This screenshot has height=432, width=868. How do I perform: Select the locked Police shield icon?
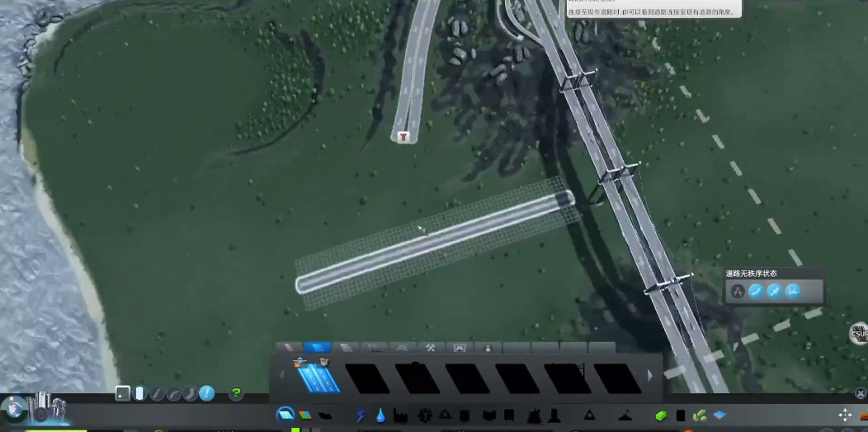pyautogui.click(x=465, y=416)
